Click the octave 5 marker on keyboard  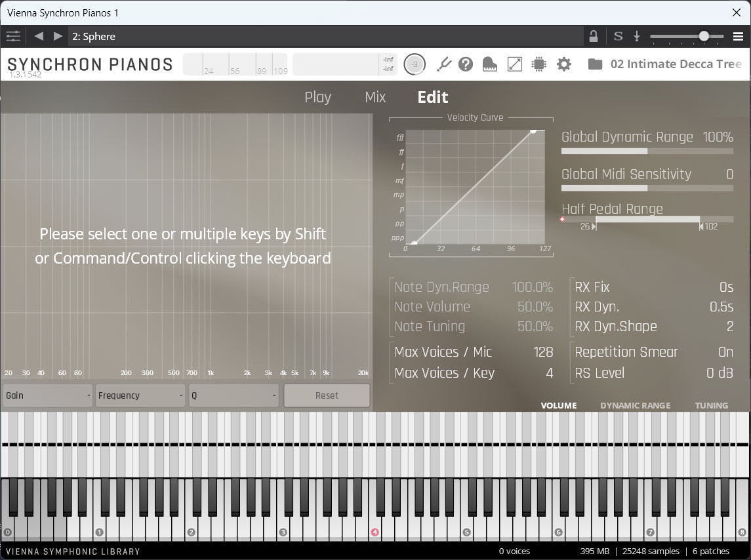(466, 532)
